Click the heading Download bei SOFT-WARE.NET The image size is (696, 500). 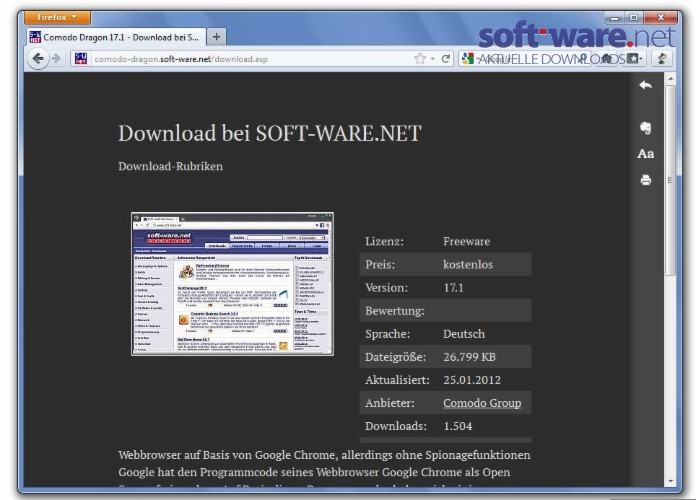[269, 133]
